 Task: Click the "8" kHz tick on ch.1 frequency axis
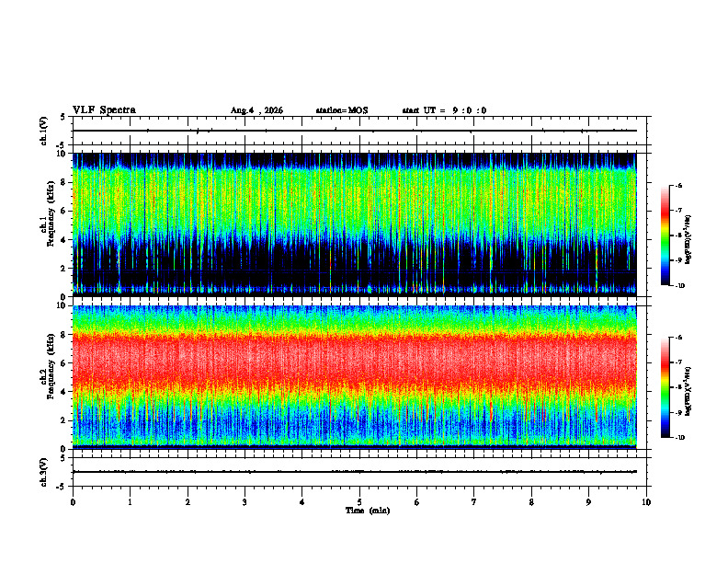64,182
